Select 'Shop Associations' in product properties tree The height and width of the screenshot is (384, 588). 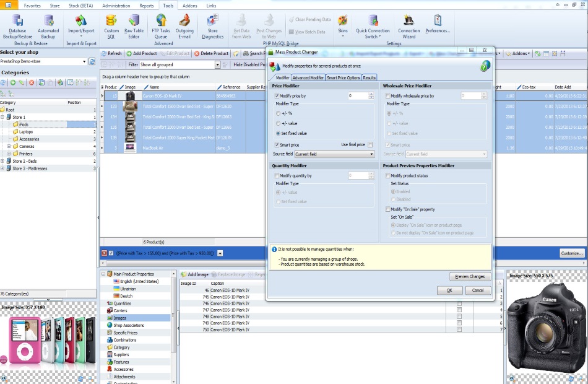tap(129, 325)
